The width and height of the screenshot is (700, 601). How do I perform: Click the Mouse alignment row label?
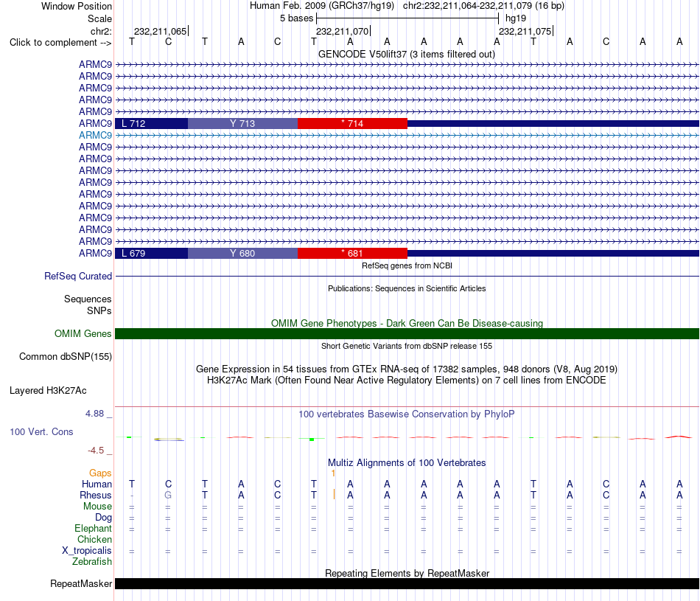click(x=97, y=507)
